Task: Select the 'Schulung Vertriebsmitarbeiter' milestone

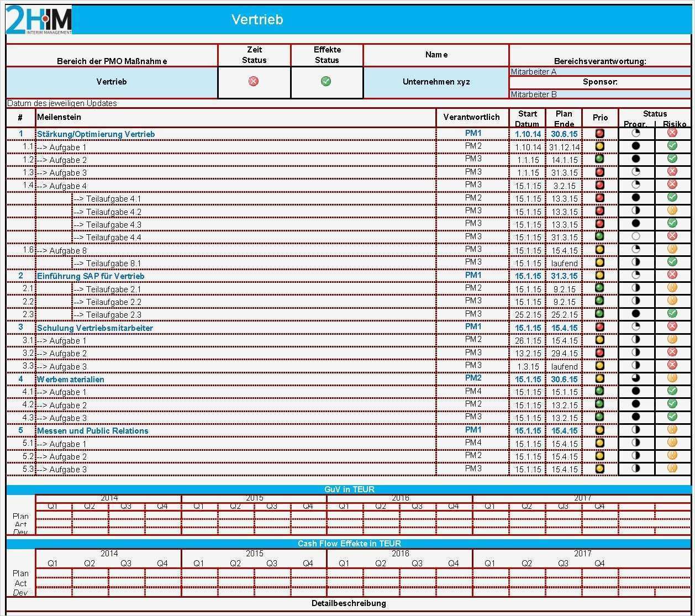Action: pos(95,328)
